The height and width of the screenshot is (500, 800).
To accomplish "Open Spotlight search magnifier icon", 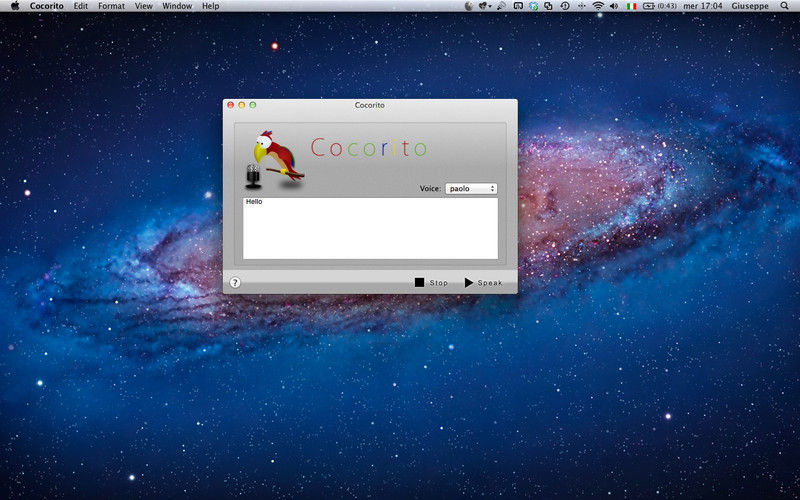I will 785,6.
